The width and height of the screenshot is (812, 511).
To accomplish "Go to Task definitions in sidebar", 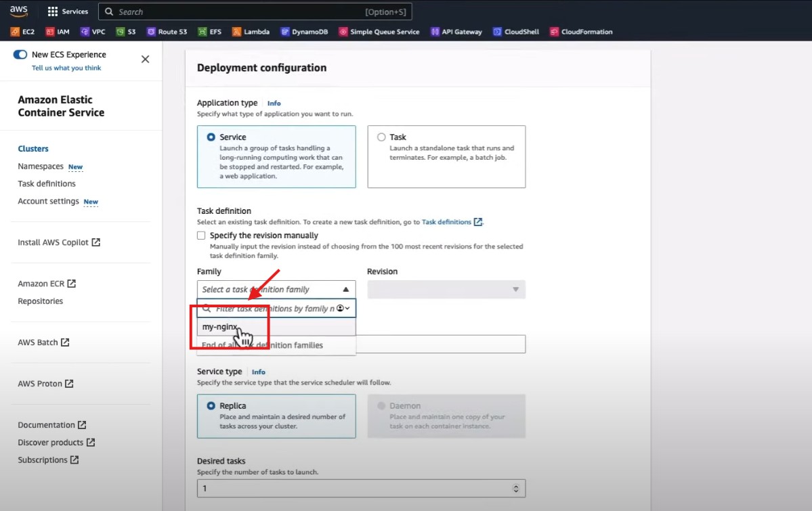I will [x=47, y=184].
